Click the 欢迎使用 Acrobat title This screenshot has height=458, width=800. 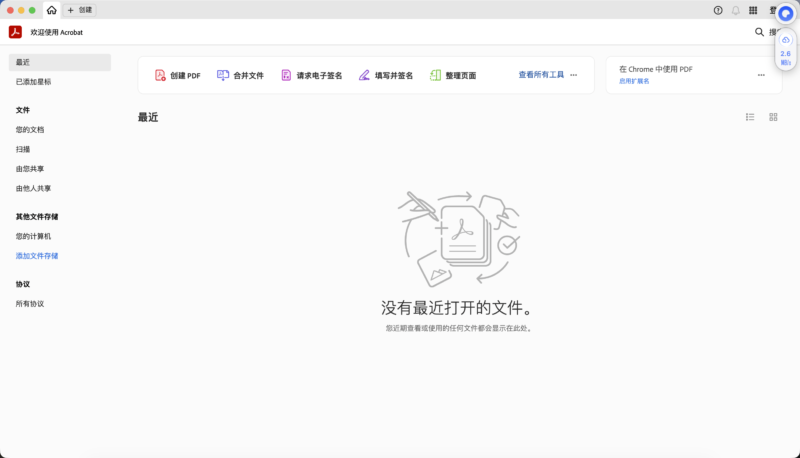pos(57,32)
